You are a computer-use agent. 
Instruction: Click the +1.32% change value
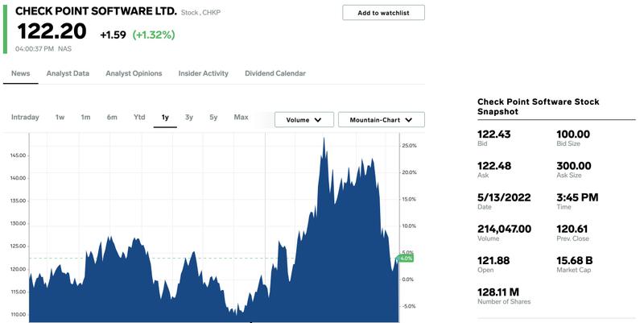click(x=154, y=35)
